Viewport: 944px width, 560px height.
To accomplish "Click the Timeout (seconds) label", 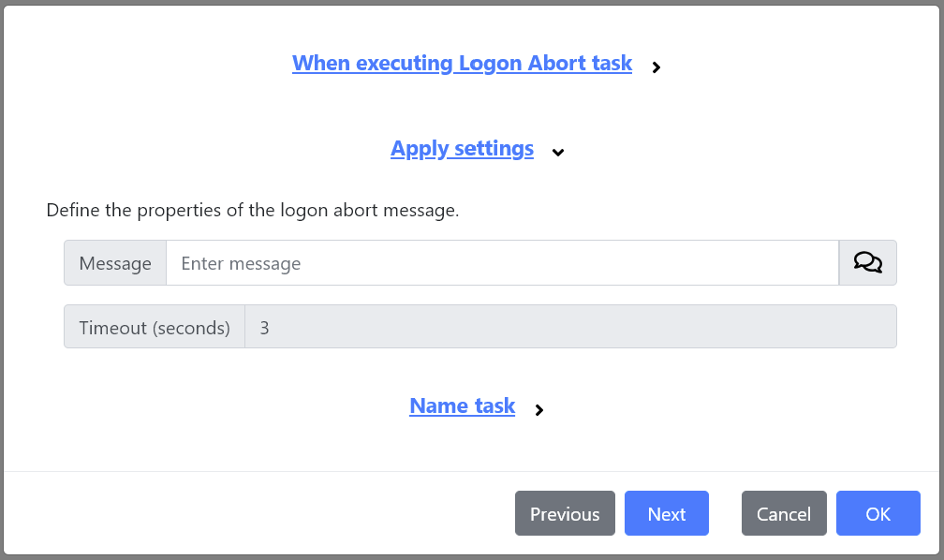I will click(154, 327).
